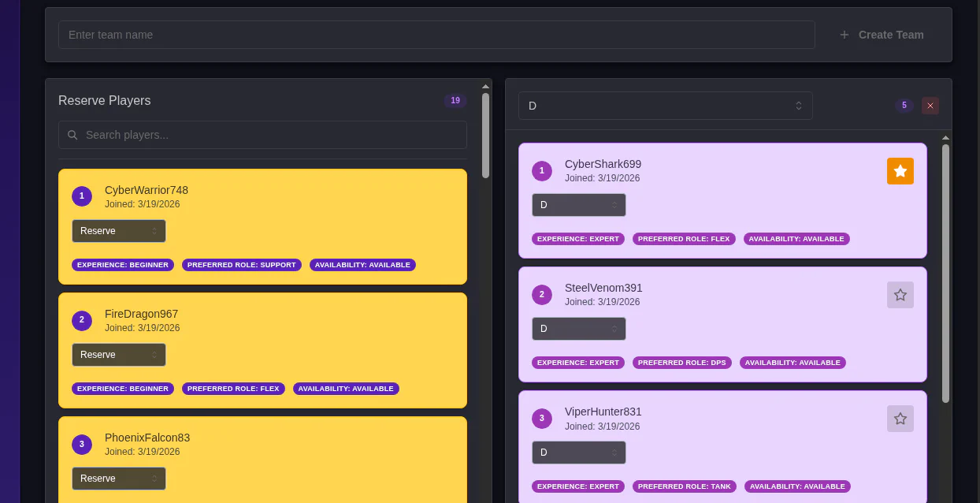Click the filled star on CyberShark699

pos(900,171)
